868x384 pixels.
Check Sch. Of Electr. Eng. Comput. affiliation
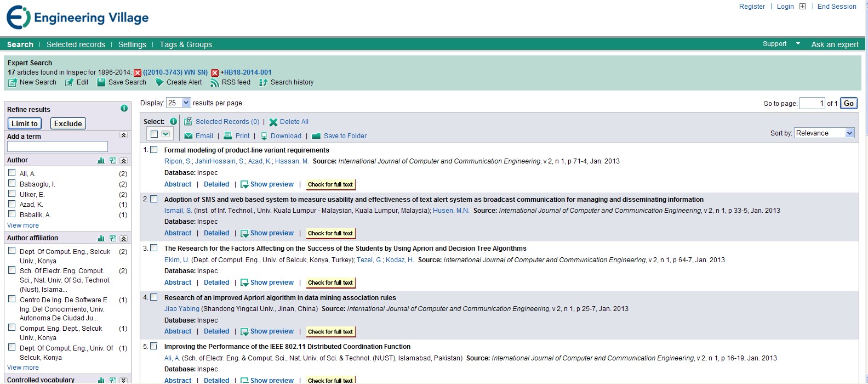click(x=12, y=270)
